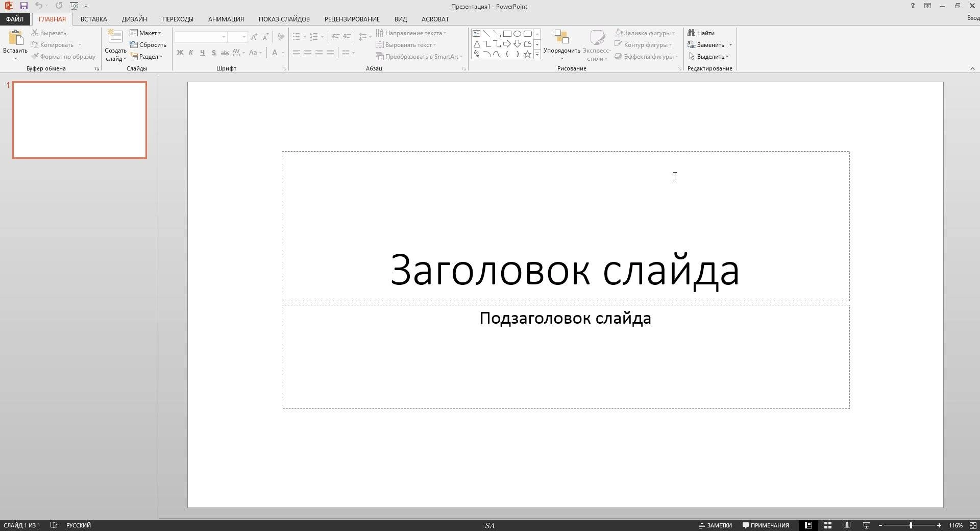The width and height of the screenshot is (980, 531).
Task: Collapse the ribbon with the chevron
Action: pos(972,68)
